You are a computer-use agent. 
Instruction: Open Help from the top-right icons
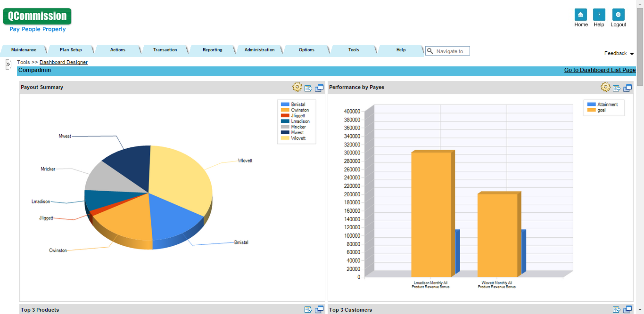click(599, 15)
